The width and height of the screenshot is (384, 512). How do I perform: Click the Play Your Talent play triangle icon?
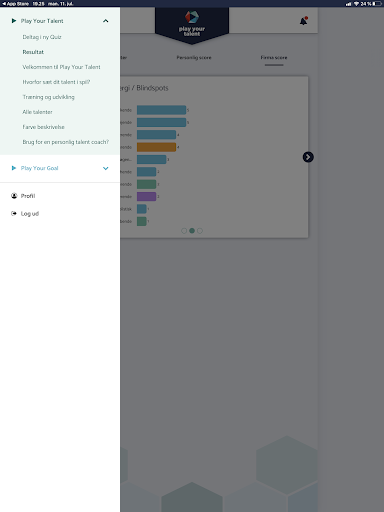14,21
